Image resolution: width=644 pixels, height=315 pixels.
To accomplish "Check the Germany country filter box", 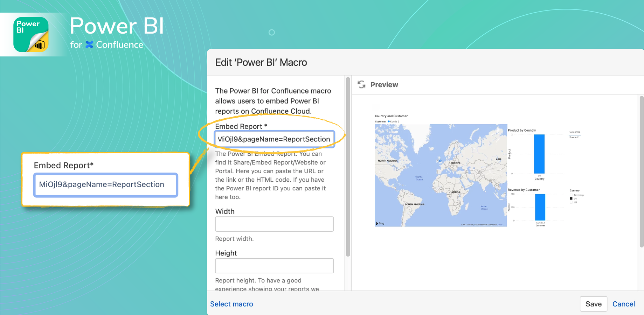I will (x=571, y=195).
